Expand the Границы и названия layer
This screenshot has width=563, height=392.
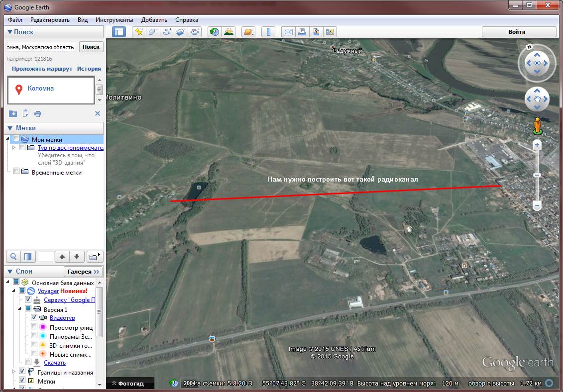click(13, 372)
